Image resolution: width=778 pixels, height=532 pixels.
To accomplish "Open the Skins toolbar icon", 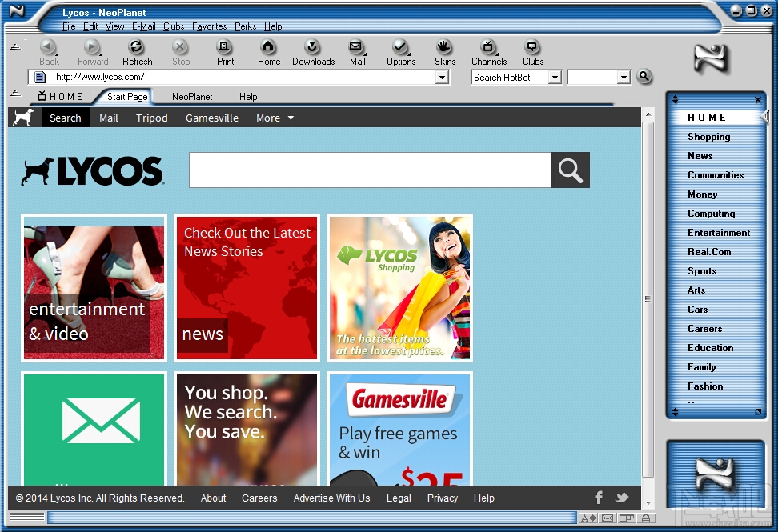I will coord(444,47).
